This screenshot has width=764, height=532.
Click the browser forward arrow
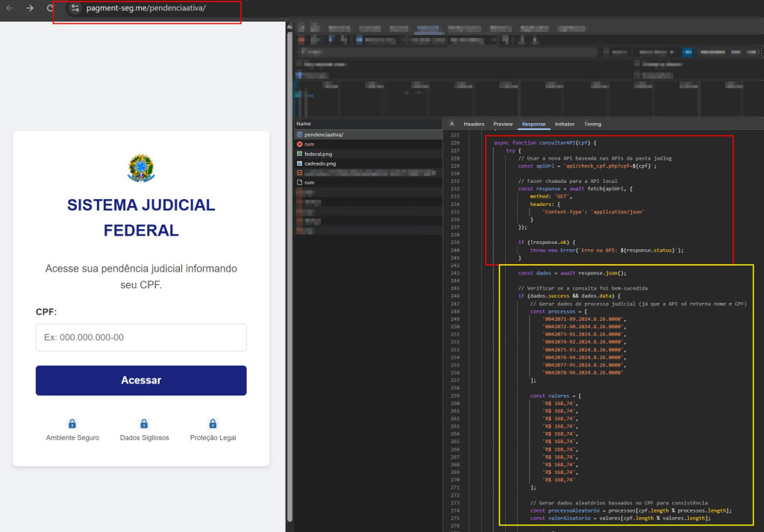tap(30, 8)
